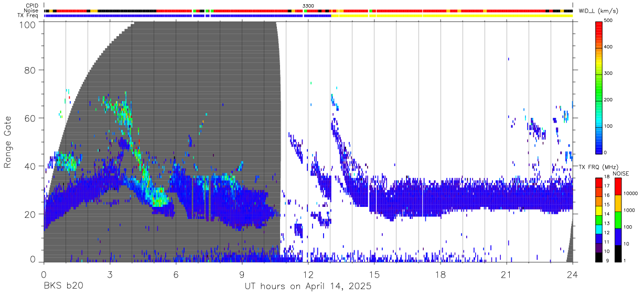Click the 13 label on TX frequency legend
Image resolution: width=644 pixels, height=297 pixels.
tap(608, 224)
